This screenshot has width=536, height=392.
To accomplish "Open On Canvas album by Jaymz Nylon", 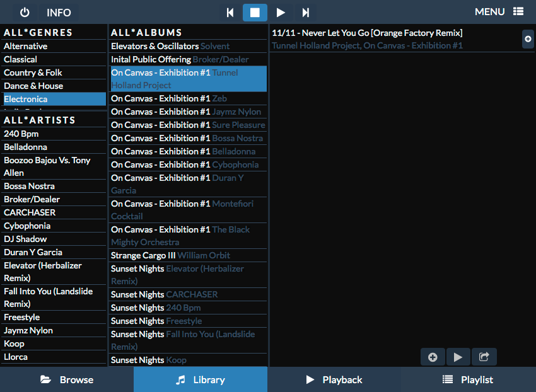I will tap(188, 112).
